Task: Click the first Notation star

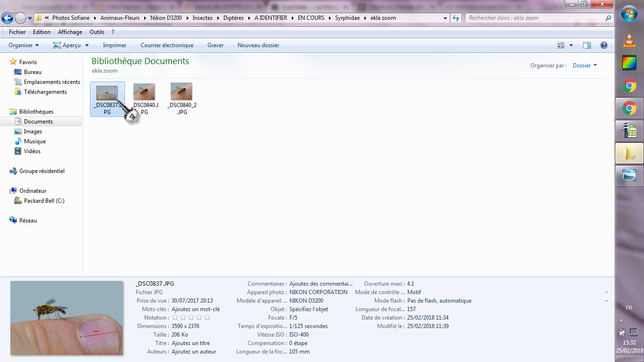Action: click(175, 318)
